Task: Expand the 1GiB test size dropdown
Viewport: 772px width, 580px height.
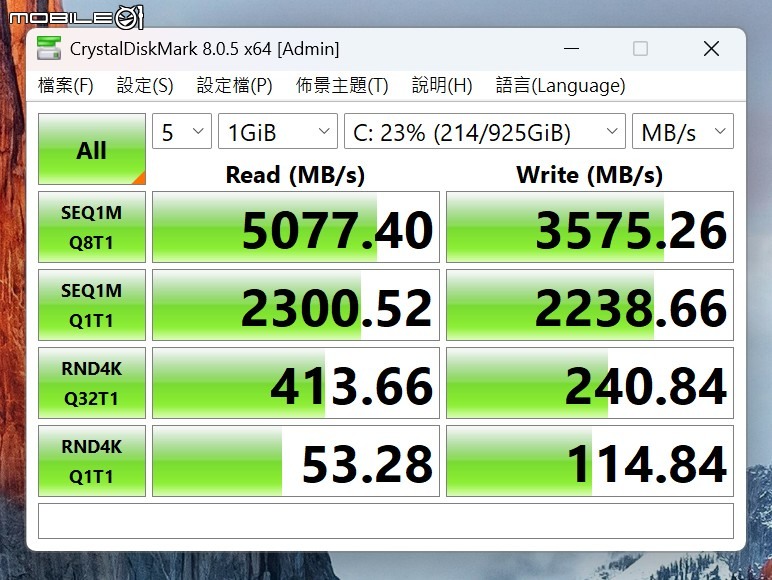Action: (x=278, y=131)
